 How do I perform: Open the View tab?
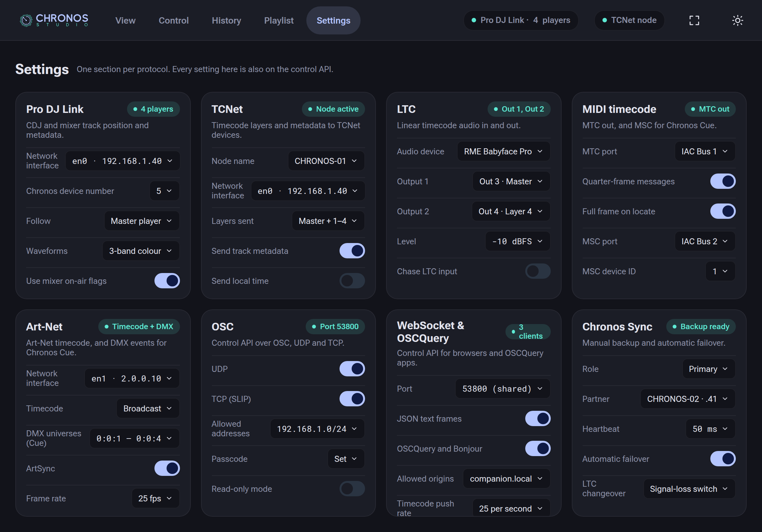[125, 20]
